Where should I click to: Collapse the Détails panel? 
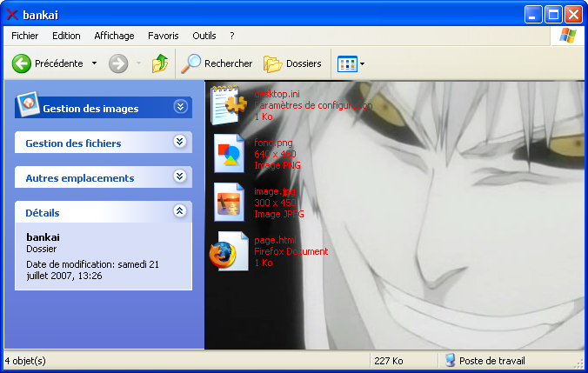pyautogui.click(x=180, y=211)
